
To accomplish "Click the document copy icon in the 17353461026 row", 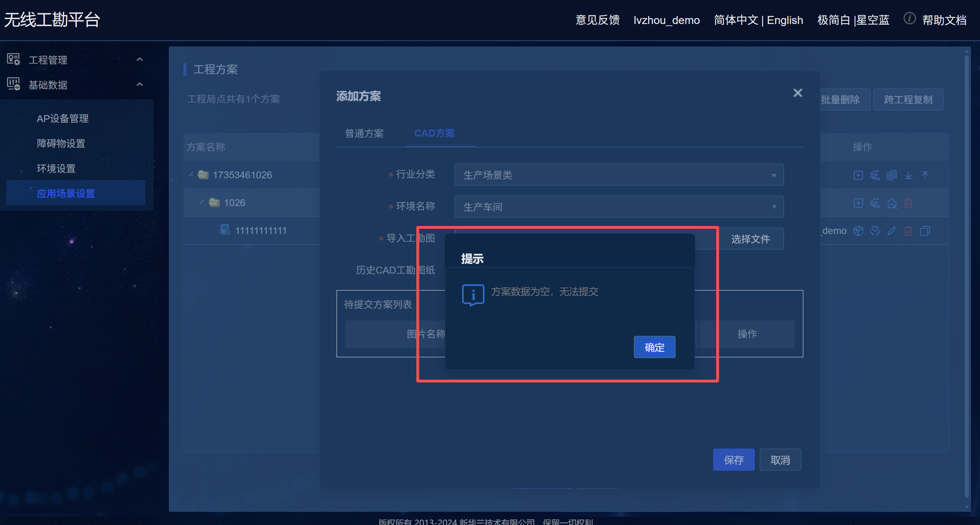I will (891, 175).
